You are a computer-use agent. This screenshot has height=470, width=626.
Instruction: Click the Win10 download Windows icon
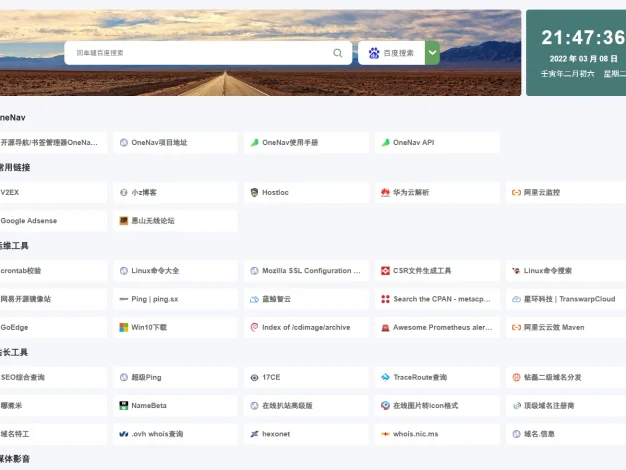click(x=124, y=327)
